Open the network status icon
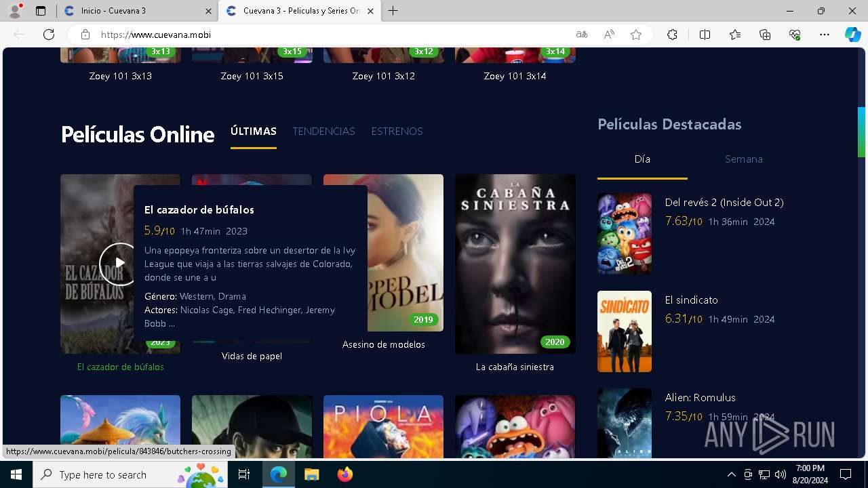The width and height of the screenshot is (868, 488). [764, 474]
